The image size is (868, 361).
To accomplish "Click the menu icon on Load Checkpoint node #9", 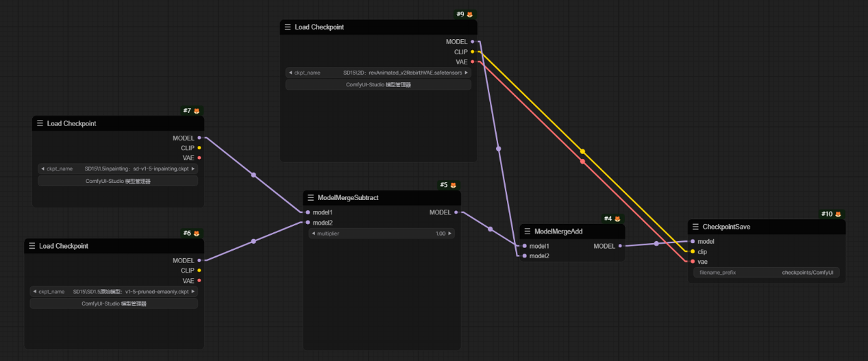I will click(288, 27).
